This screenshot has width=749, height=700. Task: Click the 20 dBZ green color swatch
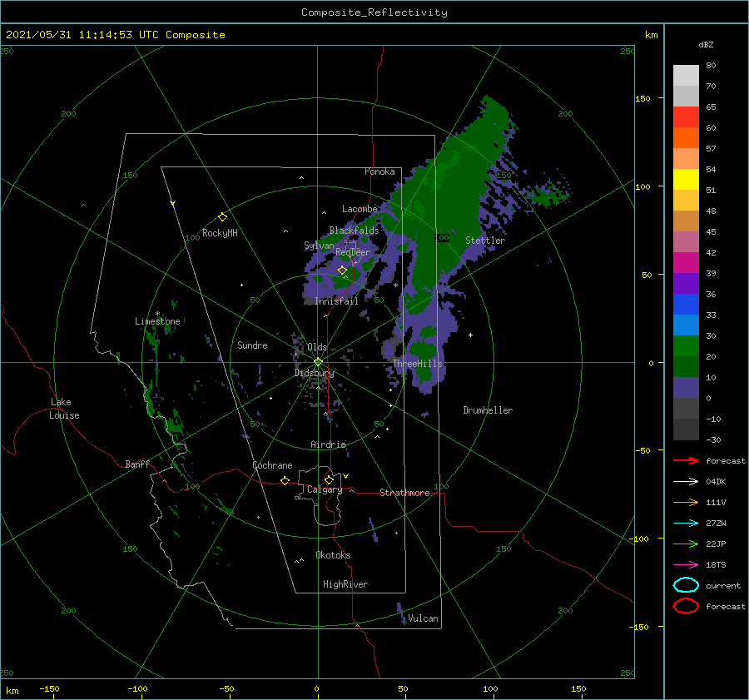686,346
